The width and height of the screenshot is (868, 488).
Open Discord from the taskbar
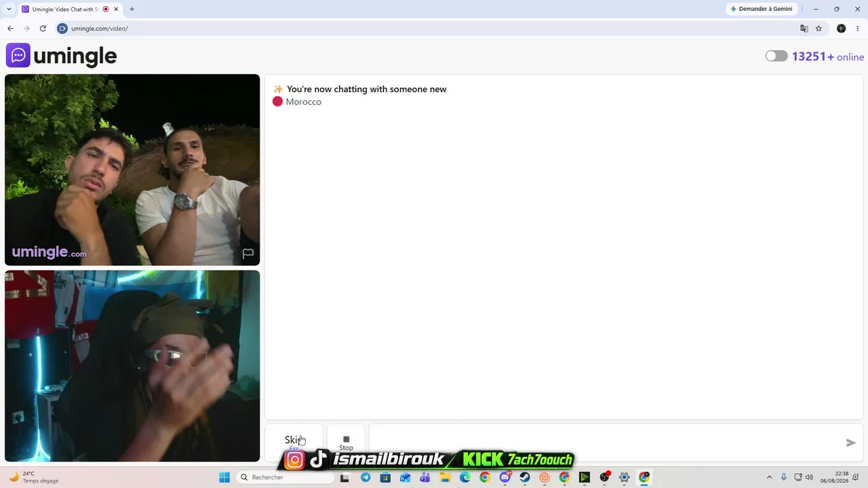(x=505, y=477)
